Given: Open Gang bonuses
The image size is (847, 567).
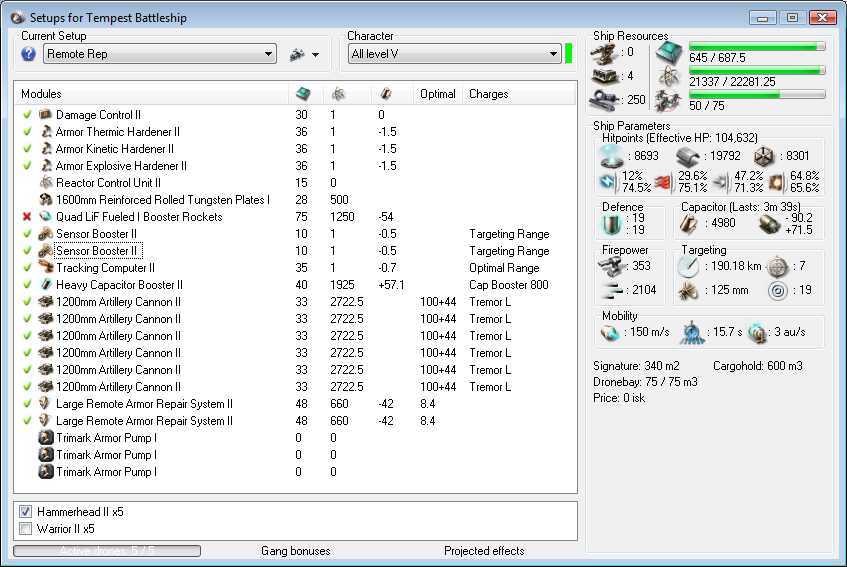Looking at the screenshot, I should (x=295, y=551).
